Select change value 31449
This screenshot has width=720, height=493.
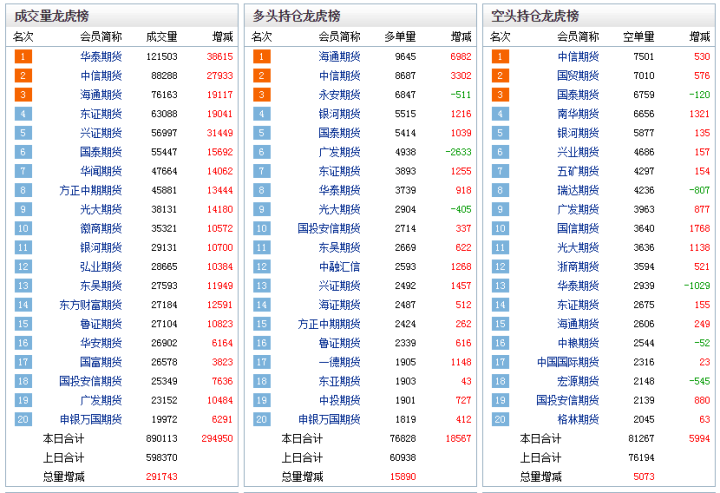[219, 133]
